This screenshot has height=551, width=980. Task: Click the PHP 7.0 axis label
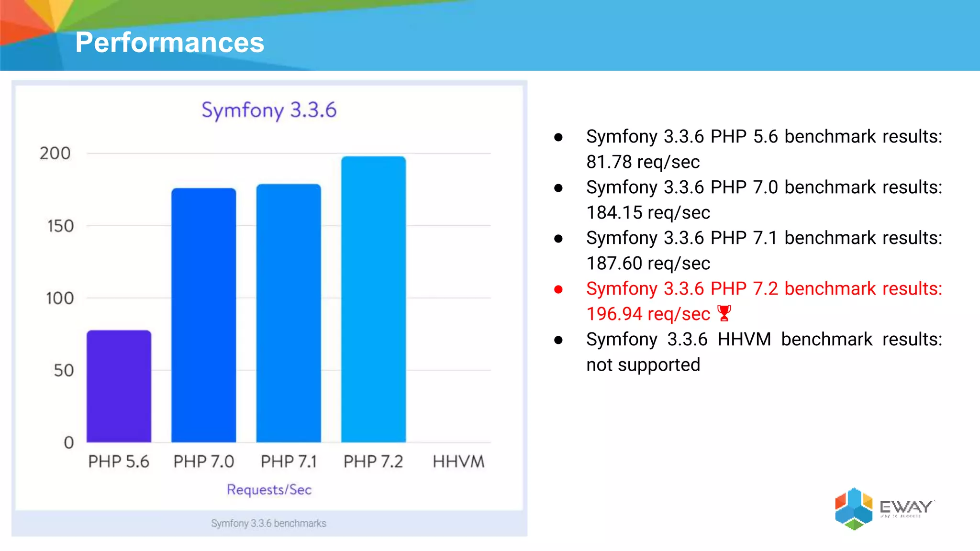coord(204,462)
